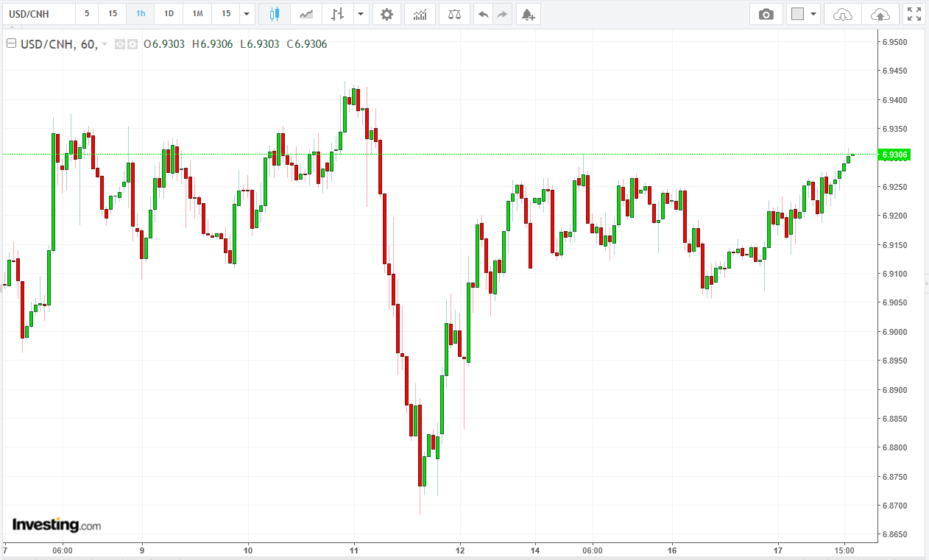
Task: Click the green 6.9306 current price label
Action: (895, 155)
